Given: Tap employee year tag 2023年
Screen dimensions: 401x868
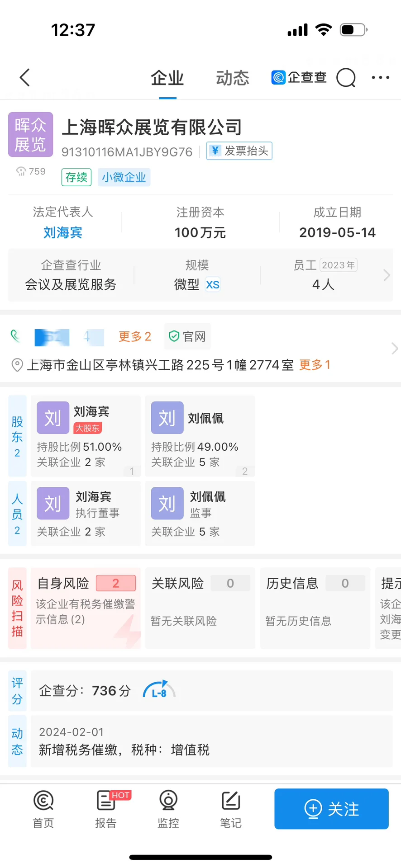Looking at the screenshot, I should [339, 265].
